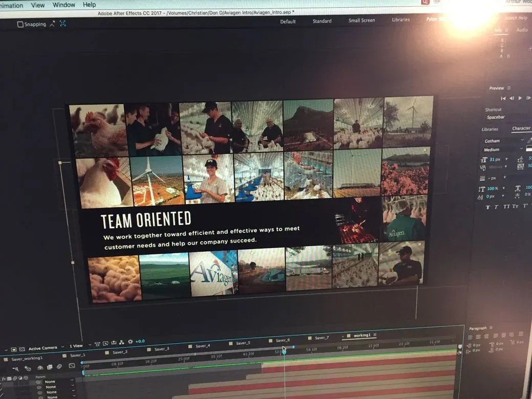This screenshot has width=532, height=399.
Task: Open the Libraries workspace
Action: coord(401,20)
